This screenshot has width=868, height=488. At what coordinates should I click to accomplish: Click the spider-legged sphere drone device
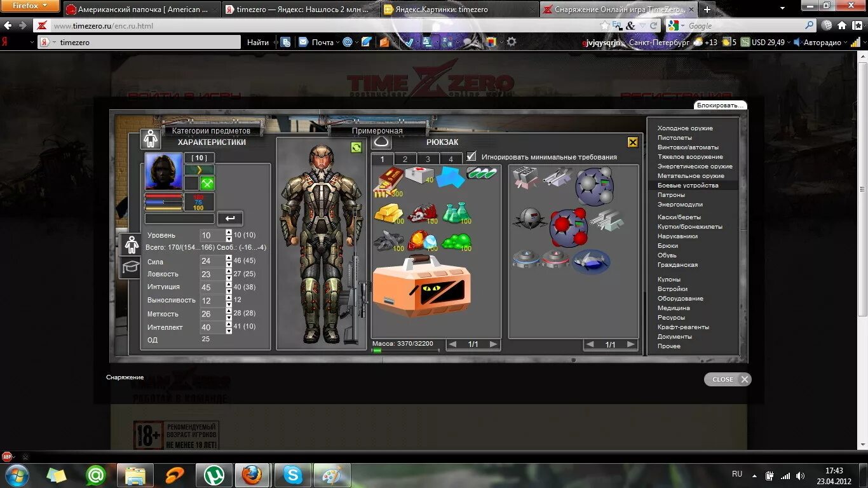click(x=530, y=219)
